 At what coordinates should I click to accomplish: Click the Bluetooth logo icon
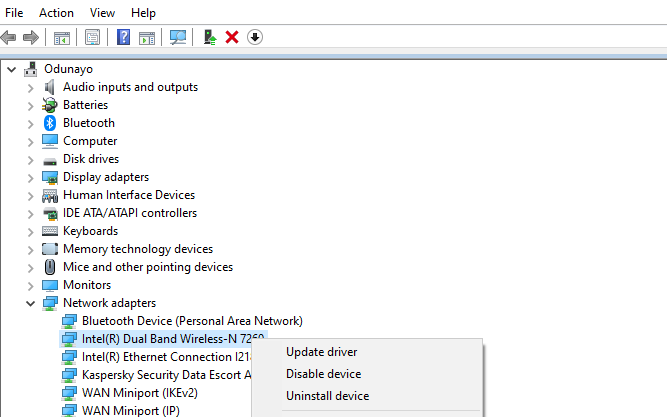[x=50, y=123]
